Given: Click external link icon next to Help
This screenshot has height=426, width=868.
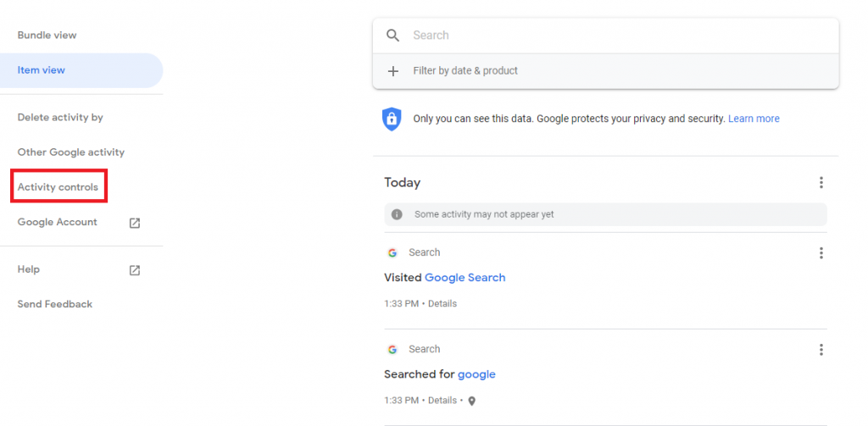Looking at the screenshot, I should (x=135, y=270).
